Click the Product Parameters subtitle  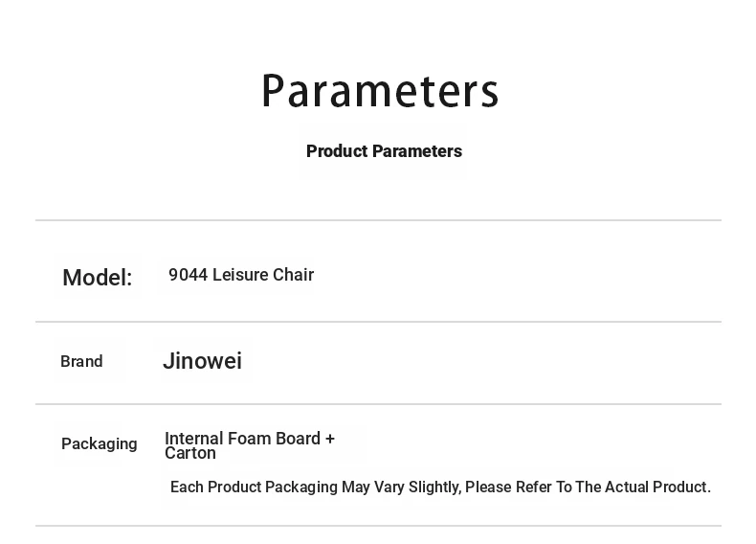click(x=384, y=151)
